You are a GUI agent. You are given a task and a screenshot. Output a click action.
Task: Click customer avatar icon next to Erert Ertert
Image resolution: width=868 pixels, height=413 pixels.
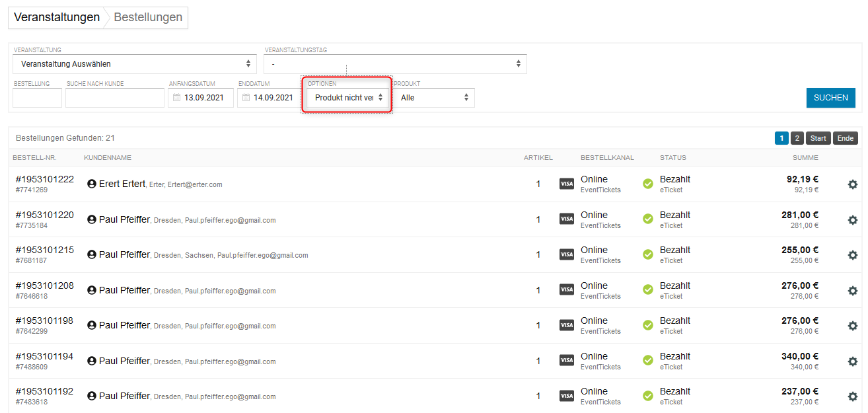pos(92,184)
